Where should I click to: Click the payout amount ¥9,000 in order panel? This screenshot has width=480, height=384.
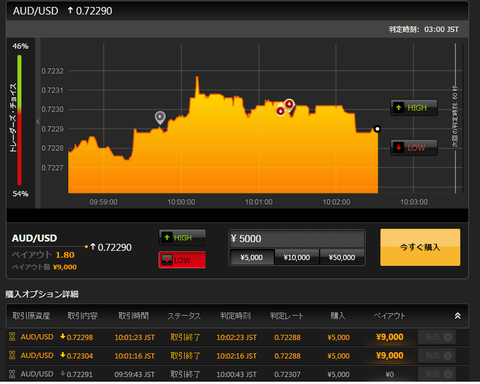click(65, 267)
